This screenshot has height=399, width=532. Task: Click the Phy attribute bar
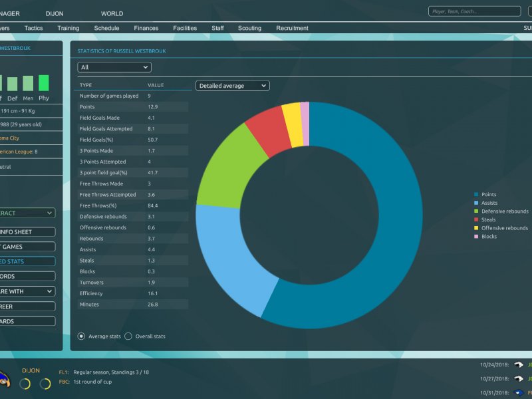(x=44, y=82)
